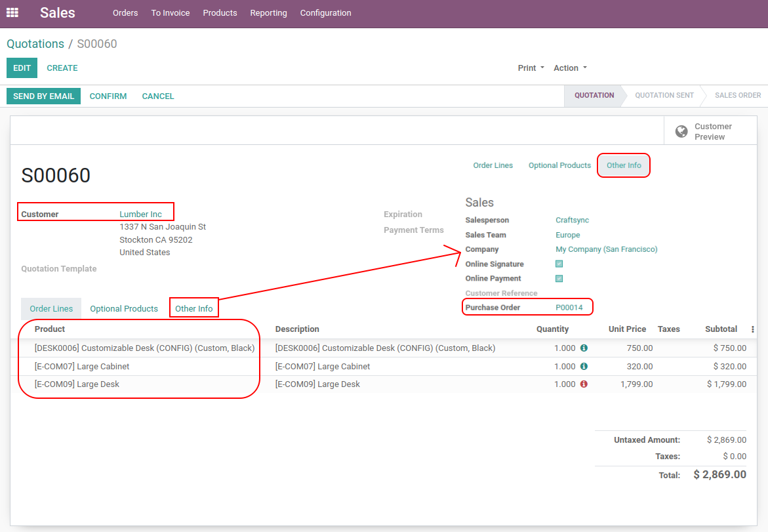Viewport: 768px width, 532px height.
Task: Confirm the quotation
Action: tap(108, 96)
